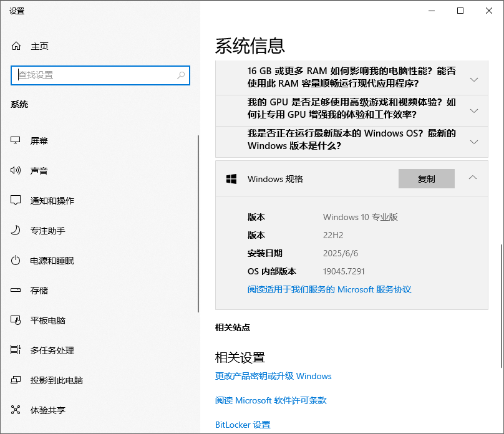Collapse the Windows 规格 section

tap(473, 178)
